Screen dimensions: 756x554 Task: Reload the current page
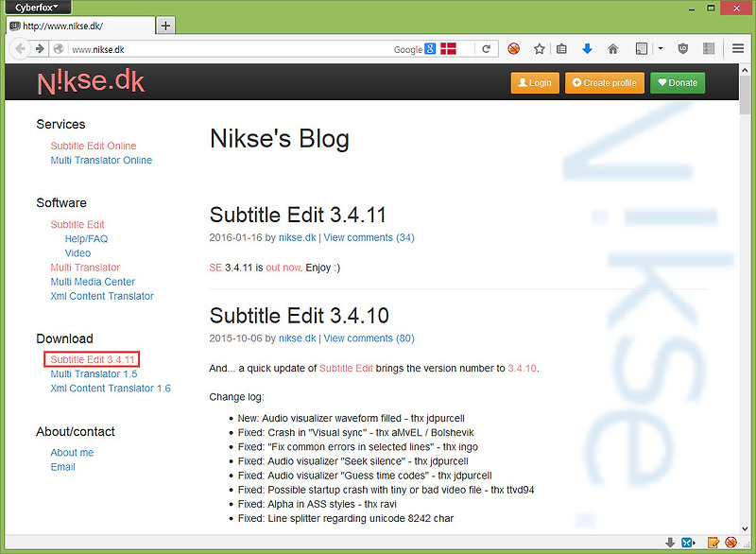[487, 49]
